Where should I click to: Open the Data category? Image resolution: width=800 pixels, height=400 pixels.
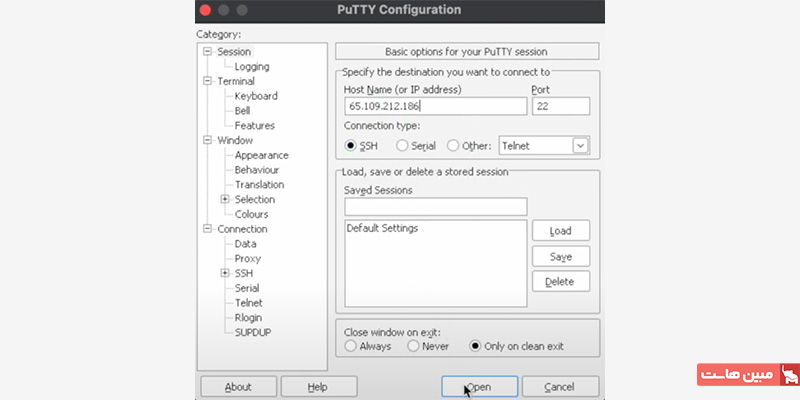pyautogui.click(x=245, y=244)
